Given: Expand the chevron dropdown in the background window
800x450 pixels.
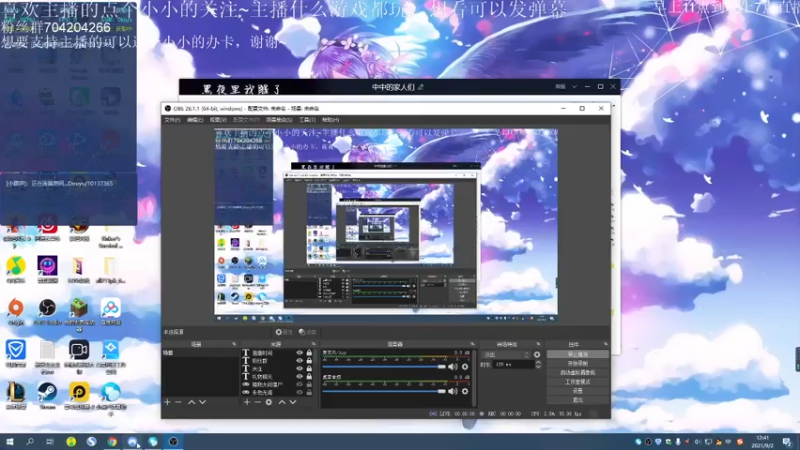Looking at the screenshot, I should point(574,87).
